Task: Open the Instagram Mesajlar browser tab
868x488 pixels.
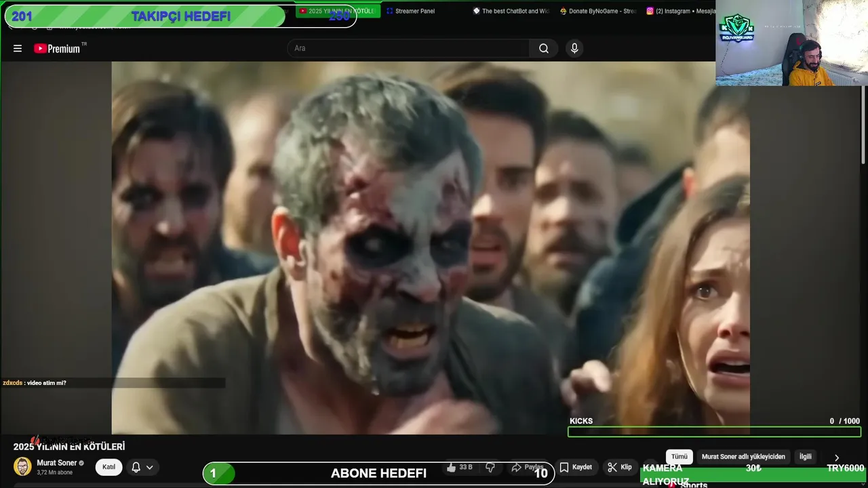Action: pyautogui.click(x=680, y=11)
